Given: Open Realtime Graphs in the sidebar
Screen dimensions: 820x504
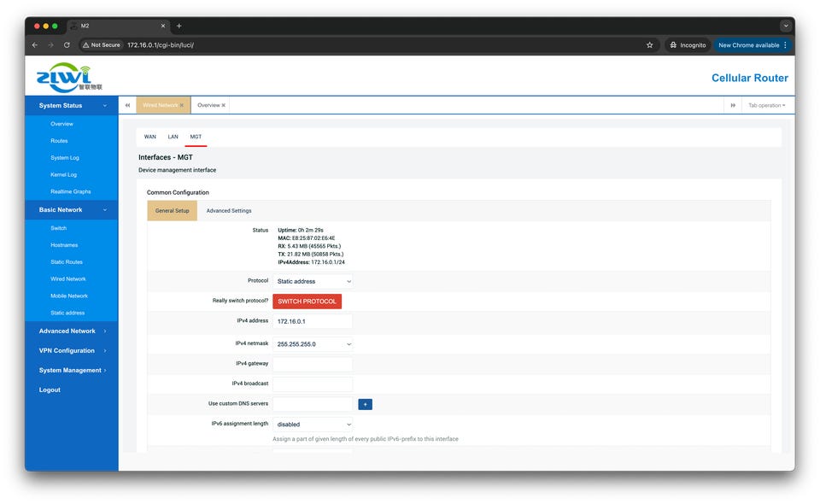Looking at the screenshot, I should [x=71, y=191].
